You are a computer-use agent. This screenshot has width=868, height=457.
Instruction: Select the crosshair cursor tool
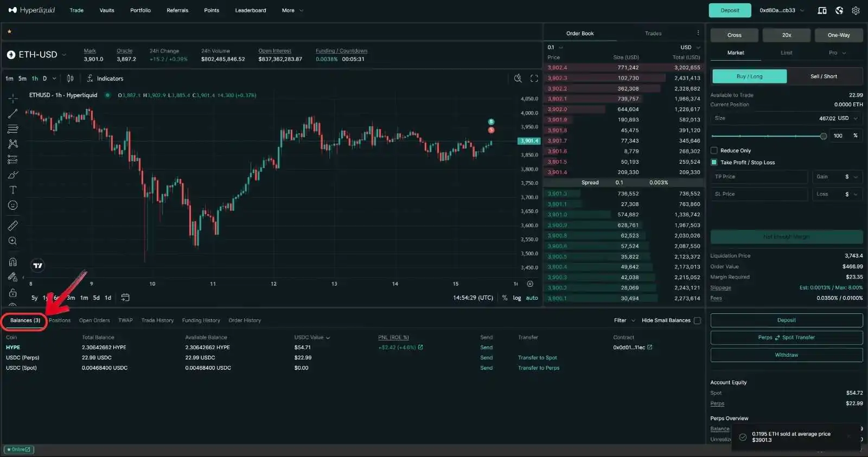click(x=13, y=99)
